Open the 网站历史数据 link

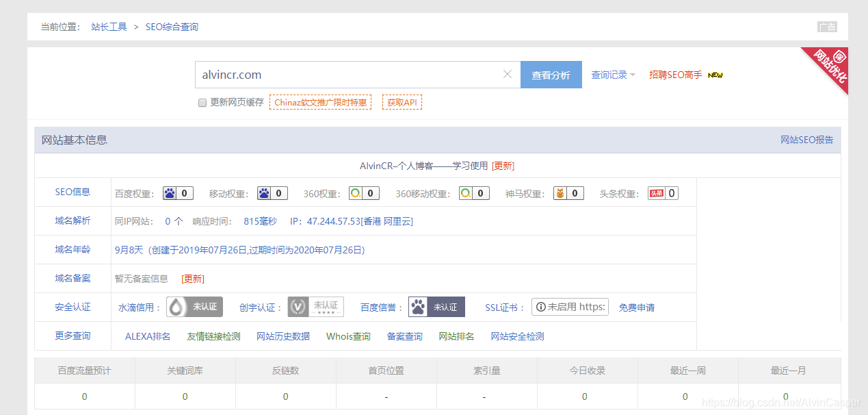point(283,336)
